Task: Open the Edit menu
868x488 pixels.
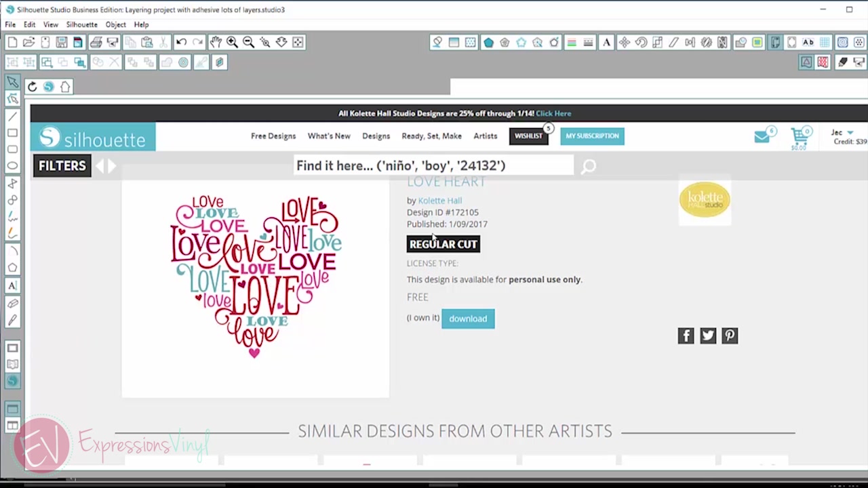Action: coord(29,24)
